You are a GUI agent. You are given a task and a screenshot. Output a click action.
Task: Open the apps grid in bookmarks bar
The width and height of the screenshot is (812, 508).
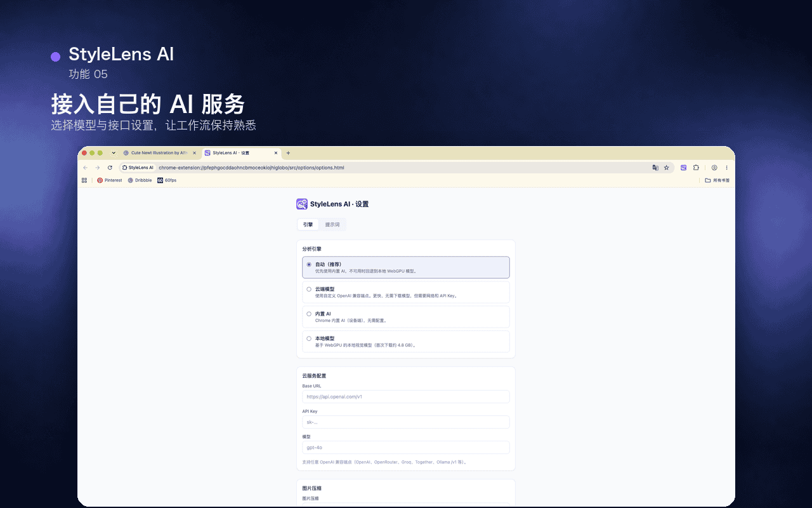[84, 180]
